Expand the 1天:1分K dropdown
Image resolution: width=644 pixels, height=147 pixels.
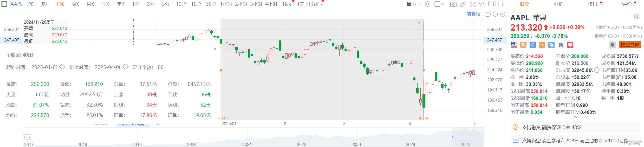pos(310,4)
